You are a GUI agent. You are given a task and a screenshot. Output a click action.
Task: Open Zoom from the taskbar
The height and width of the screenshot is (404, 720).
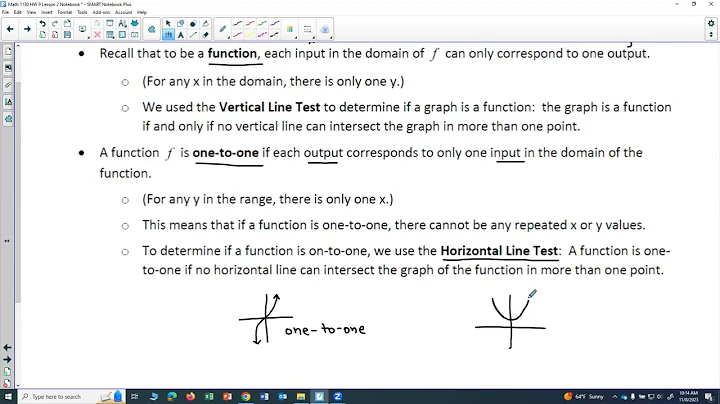pyautogui.click(x=338, y=397)
